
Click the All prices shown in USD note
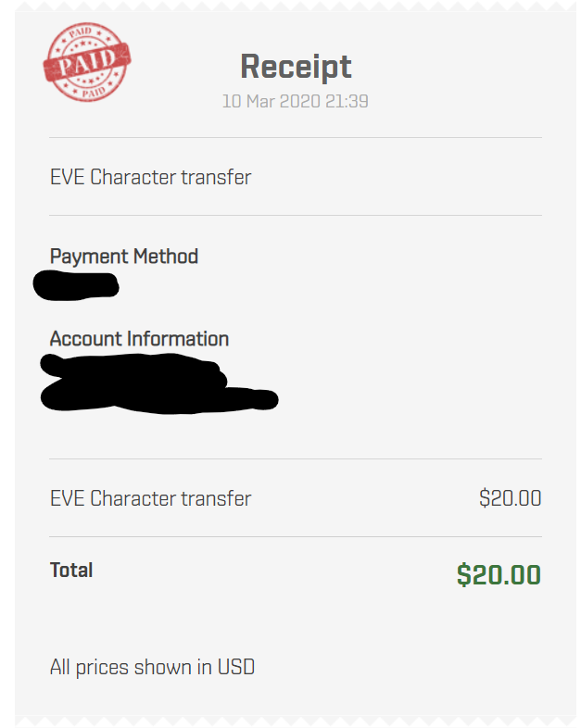[x=152, y=667]
